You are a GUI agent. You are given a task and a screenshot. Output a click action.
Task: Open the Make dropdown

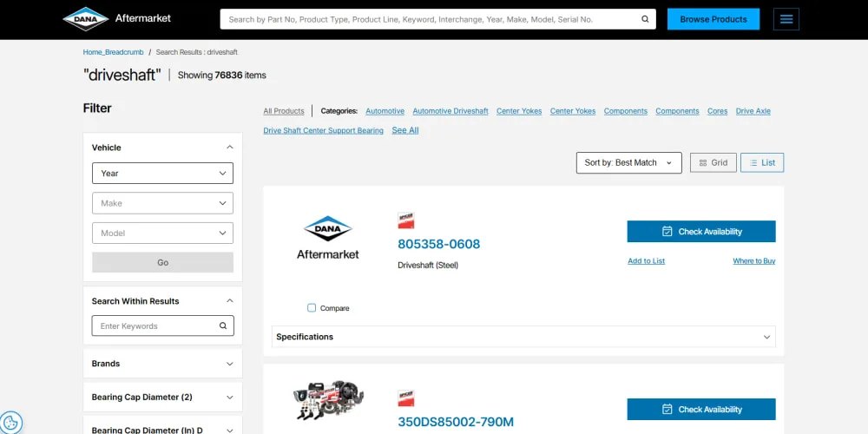[163, 203]
